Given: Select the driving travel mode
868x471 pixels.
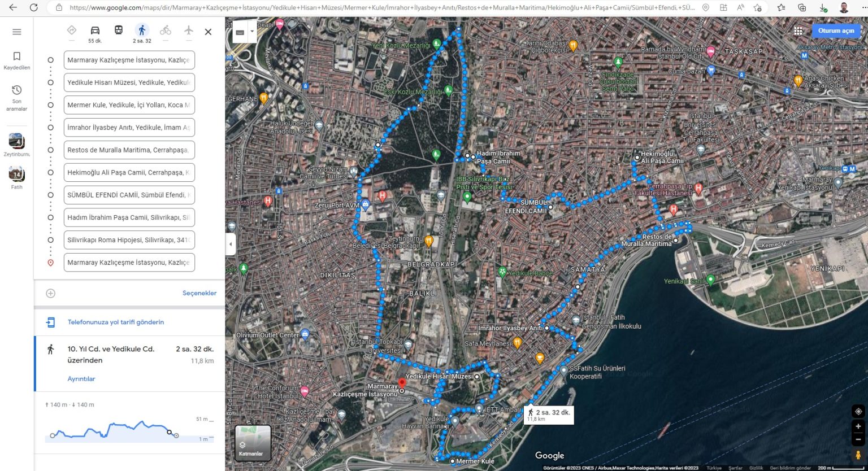Looking at the screenshot, I should pyautogui.click(x=95, y=30).
